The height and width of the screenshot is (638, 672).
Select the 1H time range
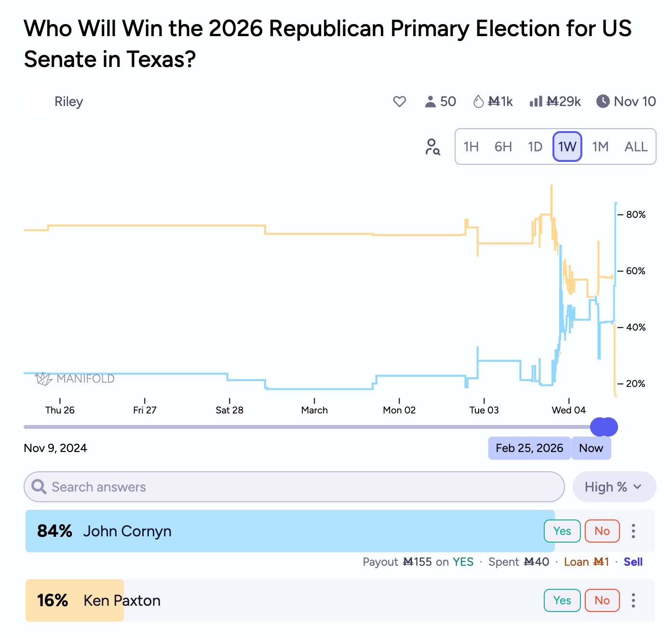(471, 147)
